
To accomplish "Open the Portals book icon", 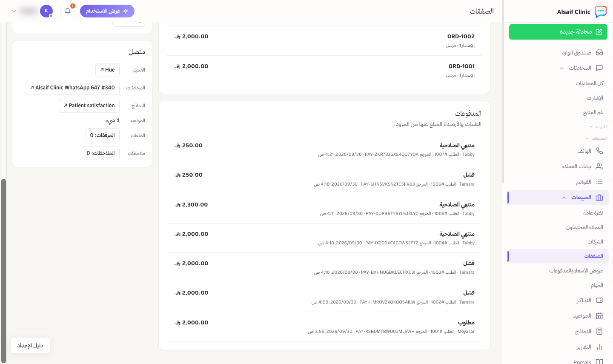I will click(599, 361).
